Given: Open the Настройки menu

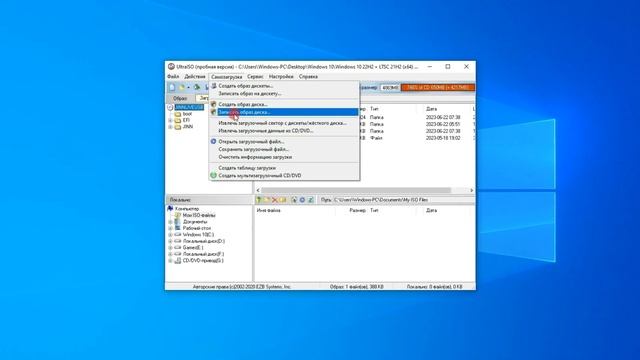Looking at the screenshot, I should click(281, 77).
